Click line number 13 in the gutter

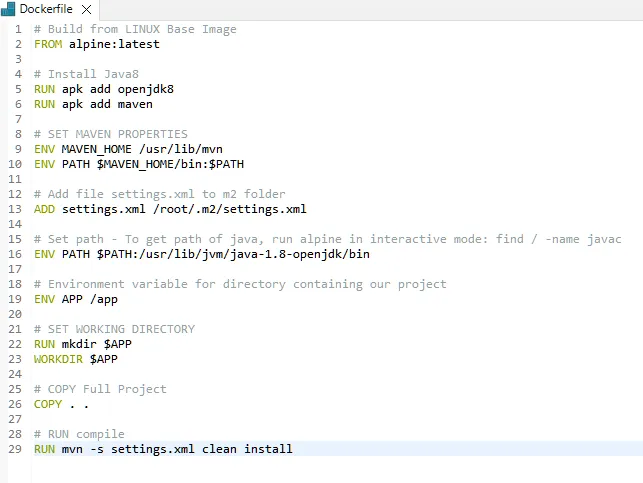click(x=15, y=209)
